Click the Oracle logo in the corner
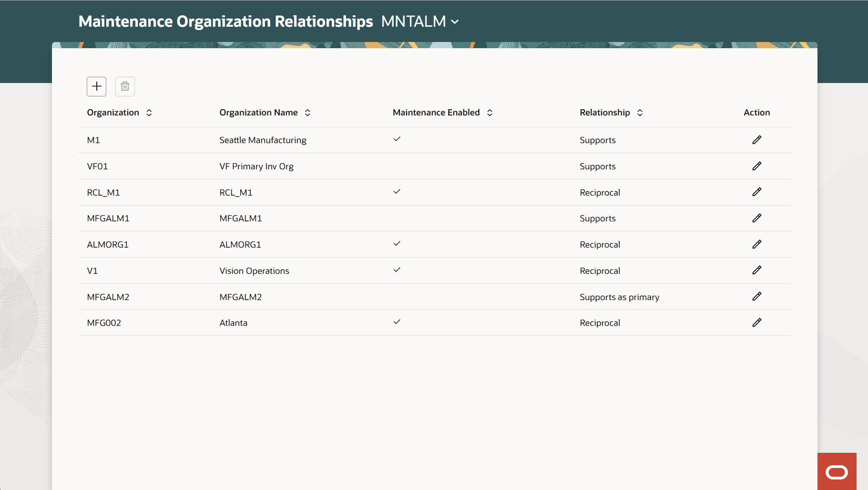 tap(837, 471)
